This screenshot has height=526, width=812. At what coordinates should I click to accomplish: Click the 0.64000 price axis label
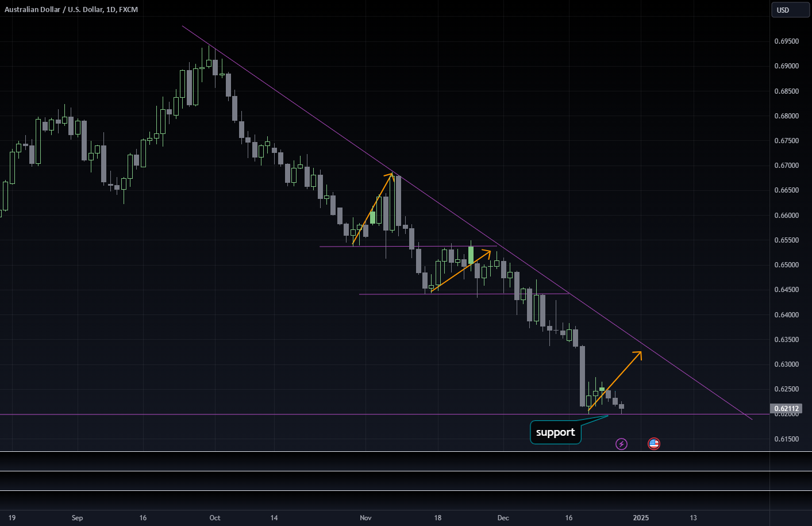pos(786,315)
